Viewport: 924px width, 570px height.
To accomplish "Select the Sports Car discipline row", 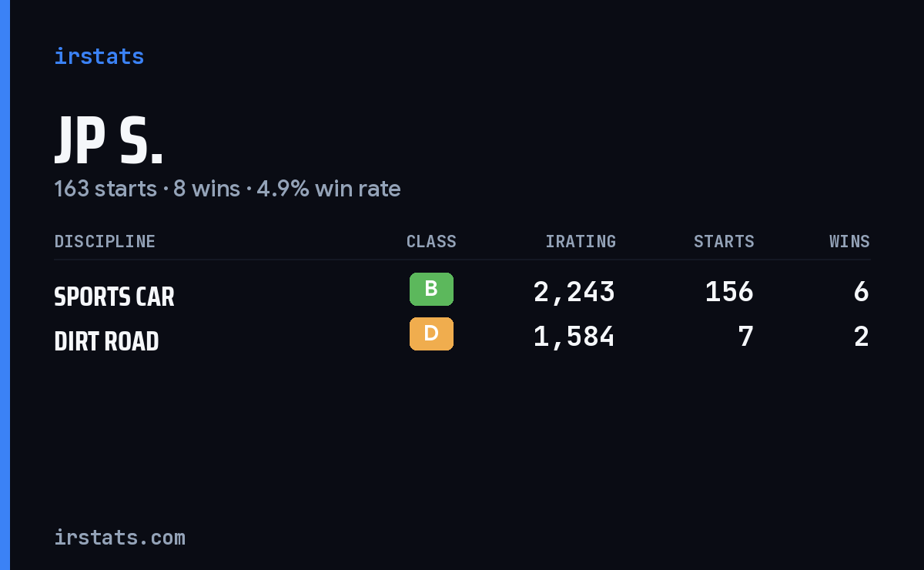I will [462, 293].
